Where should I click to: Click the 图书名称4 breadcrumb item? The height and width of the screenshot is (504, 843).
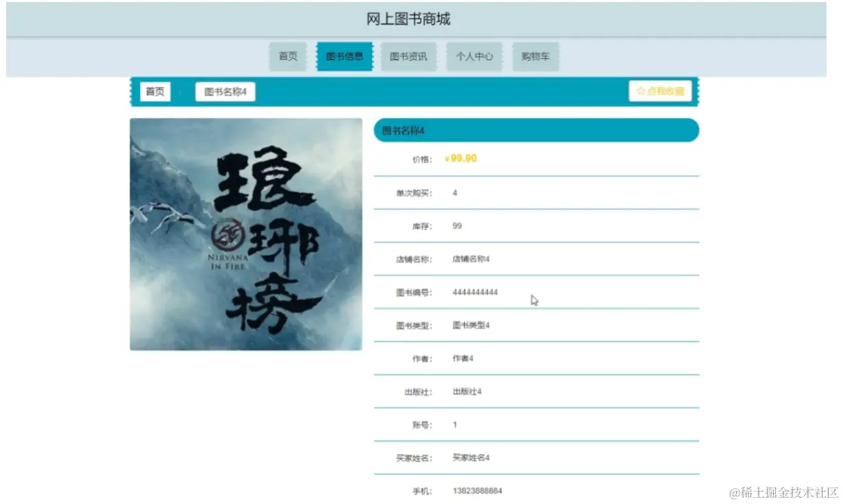pyautogui.click(x=225, y=92)
